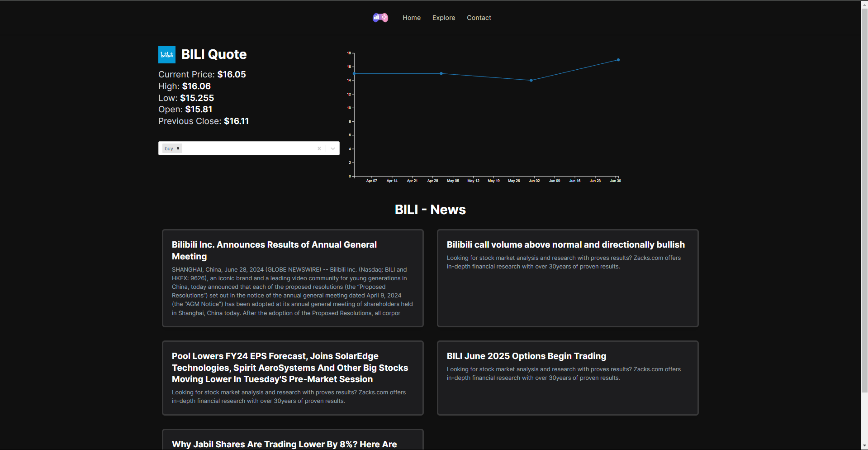Click the Low value $15.255
This screenshot has height=450, width=868.
click(x=197, y=98)
